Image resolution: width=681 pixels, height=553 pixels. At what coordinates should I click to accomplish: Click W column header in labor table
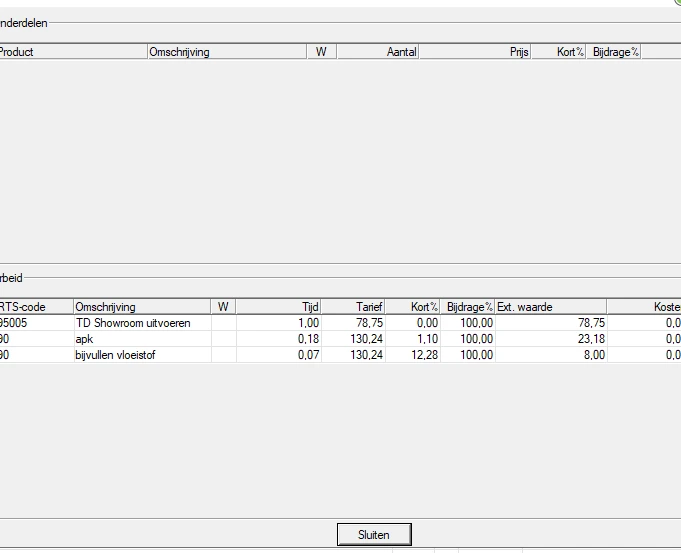[224, 307]
